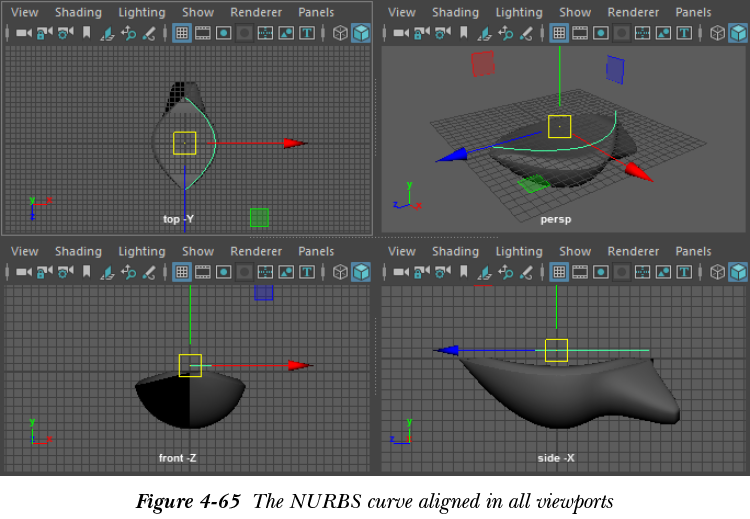750x519 pixels.
Task: Toggle smooth shade all in side viewport
Action: [738, 272]
